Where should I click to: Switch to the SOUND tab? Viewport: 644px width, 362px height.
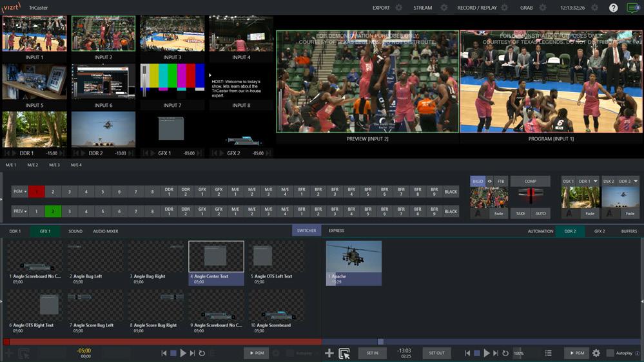point(75,231)
